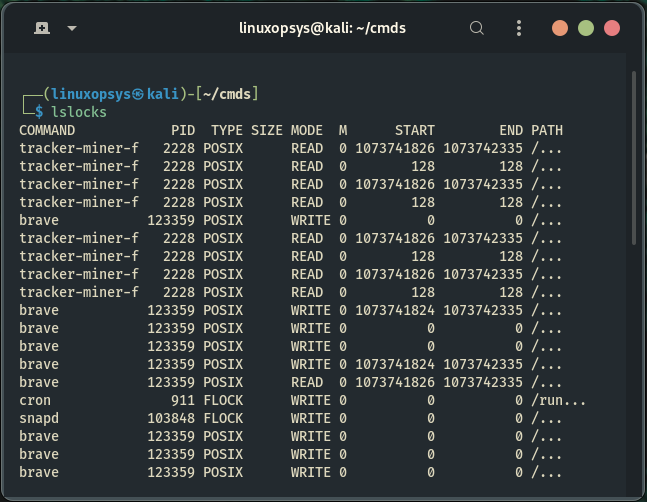Click the terminal vertical scrollbar thumb
The width and height of the screenshot is (647, 502).
click(x=634, y=159)
